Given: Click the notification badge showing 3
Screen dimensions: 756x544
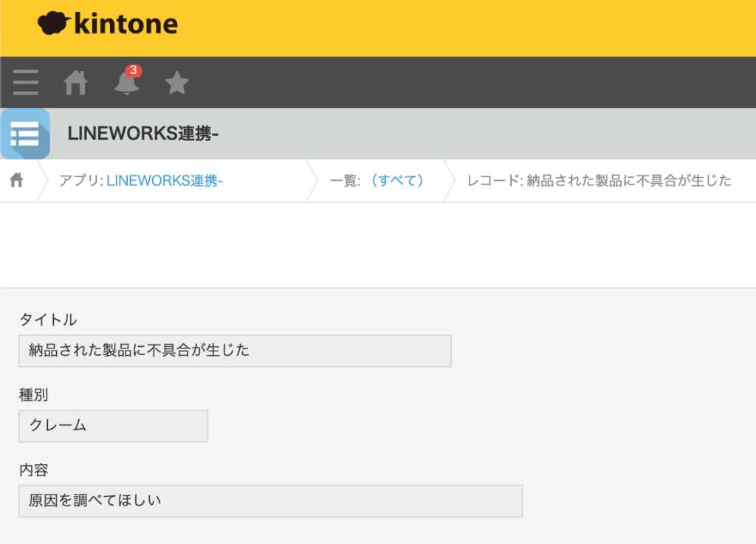Looking at the screenshot, I should coord(133,72).
